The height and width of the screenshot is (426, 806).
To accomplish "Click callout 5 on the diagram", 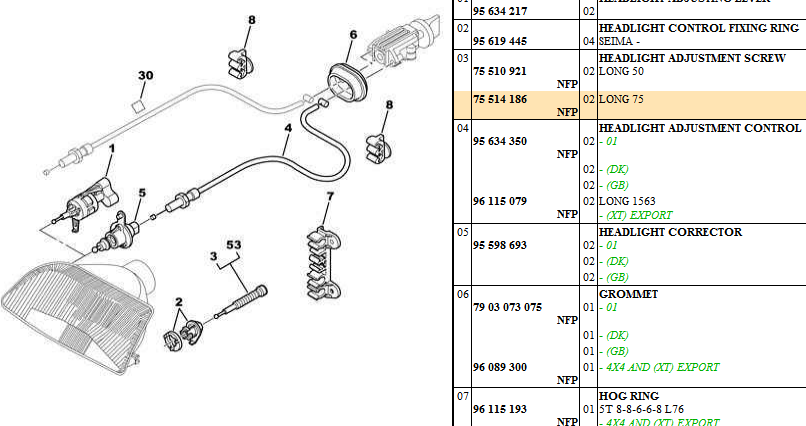I will point(141,192).
